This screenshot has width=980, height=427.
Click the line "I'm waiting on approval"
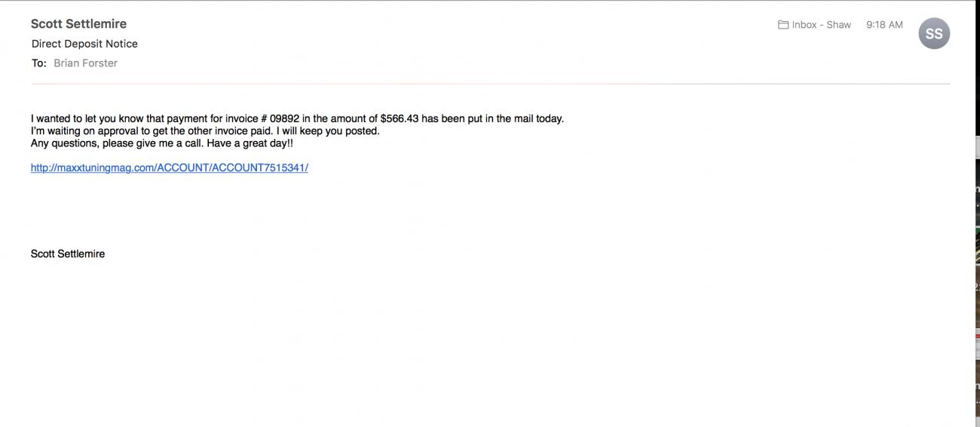pos(84,131)
